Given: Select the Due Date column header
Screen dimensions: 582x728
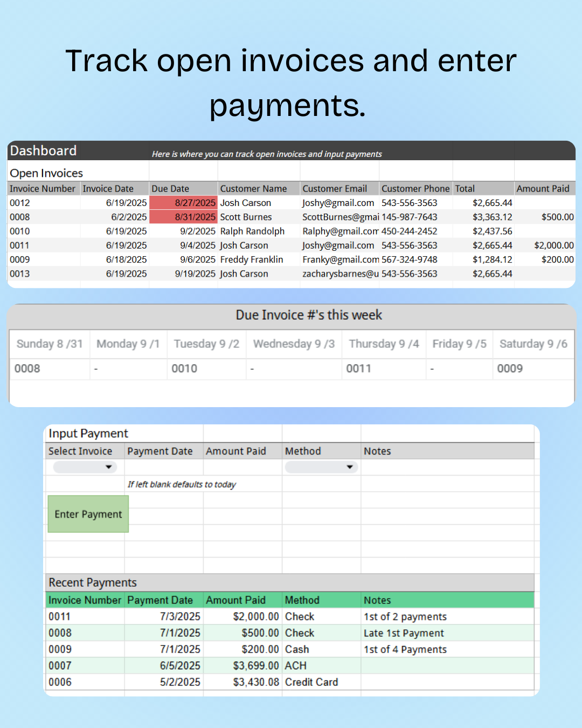Looking at the screenshot, I should point(170,189).
